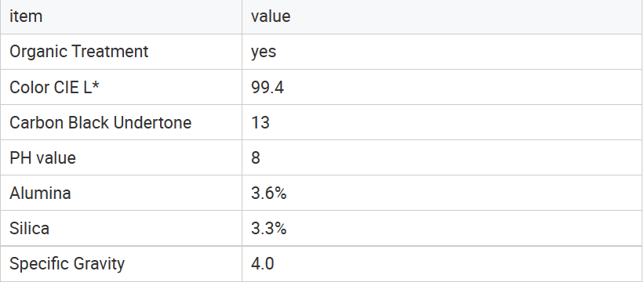Click the 'Alumina' row label
Viewport: 644px width, 282px height.
pyautogui.click(x=40, y=193)
